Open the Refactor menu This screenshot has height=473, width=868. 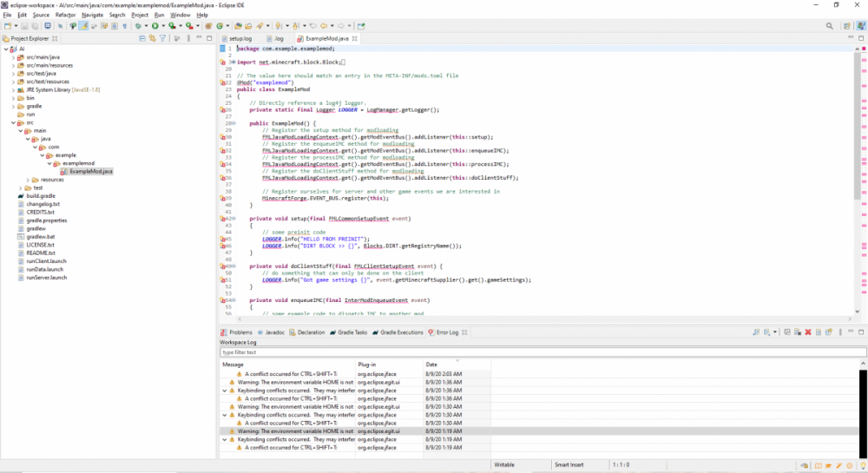click(x=65, y=15)
